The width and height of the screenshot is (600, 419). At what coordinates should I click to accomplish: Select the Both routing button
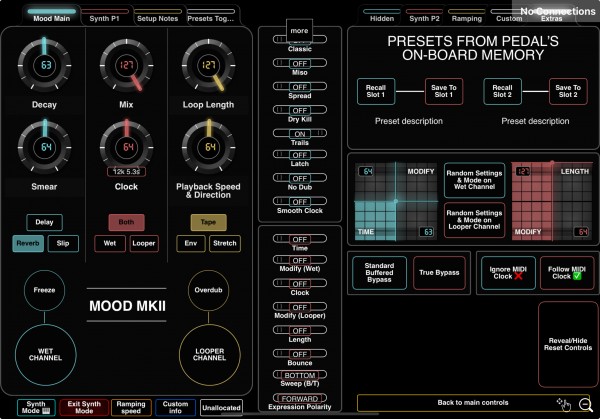tap(126, 222)
